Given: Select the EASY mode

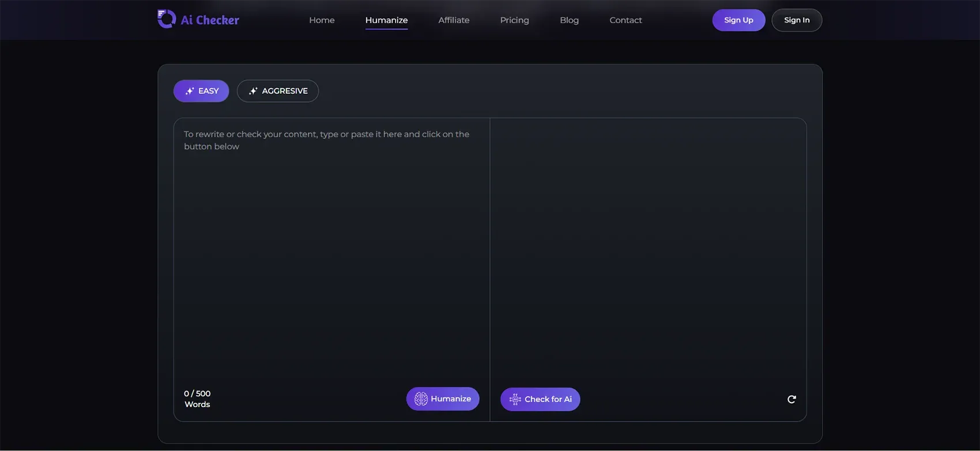Looking at the screenshot, I should [201, 91].
